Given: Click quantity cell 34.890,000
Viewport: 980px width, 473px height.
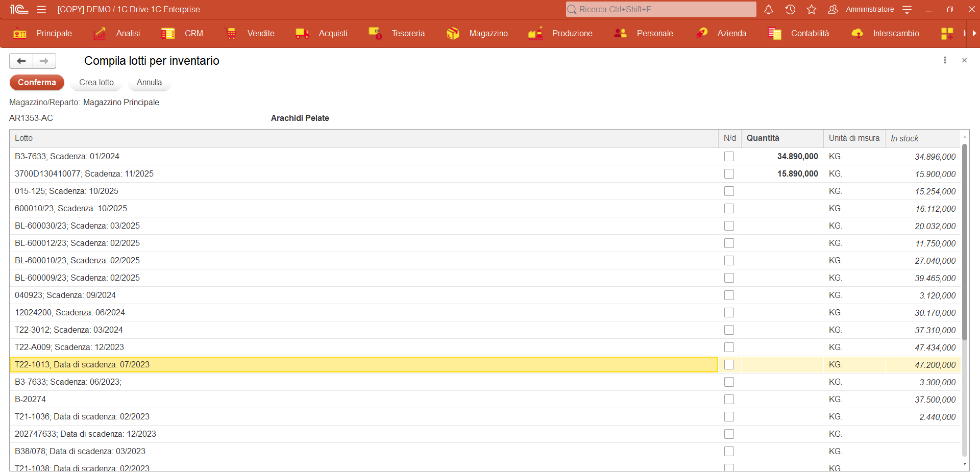Looking at the screenshot, I should (782, 157).
